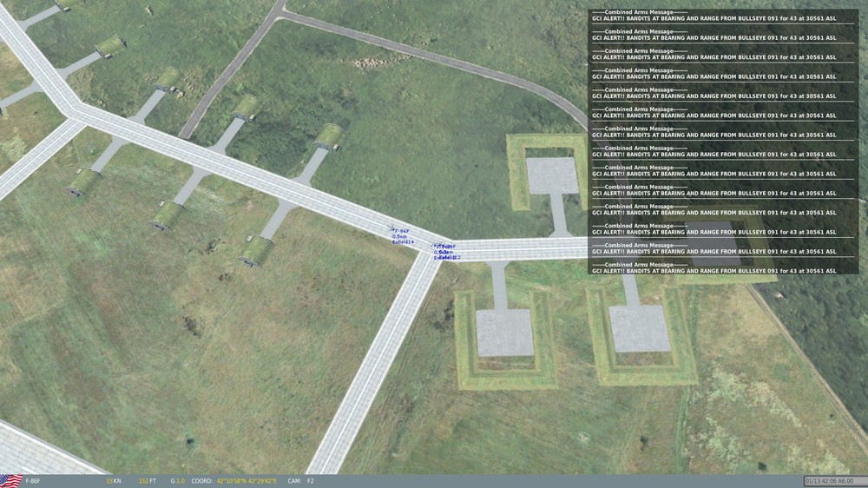The image size is (868, 488).
Task: Select the F-86F Enfield12 aircraft label
Action: (x=446, y=252)
